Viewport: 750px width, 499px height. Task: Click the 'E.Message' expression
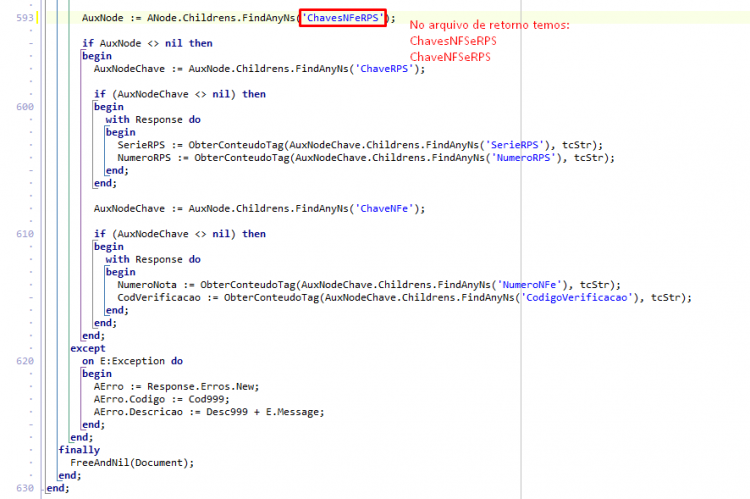click(292, 412)
